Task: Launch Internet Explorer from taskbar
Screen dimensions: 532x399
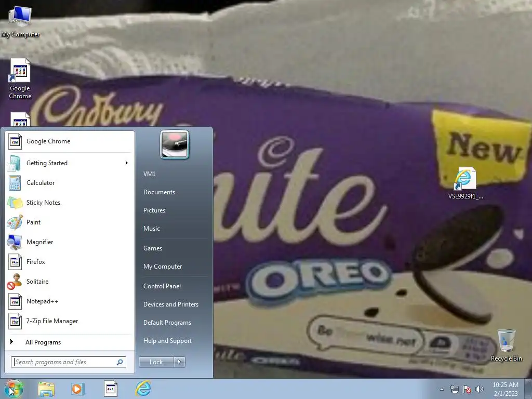Action: click(x=143, y=389)
